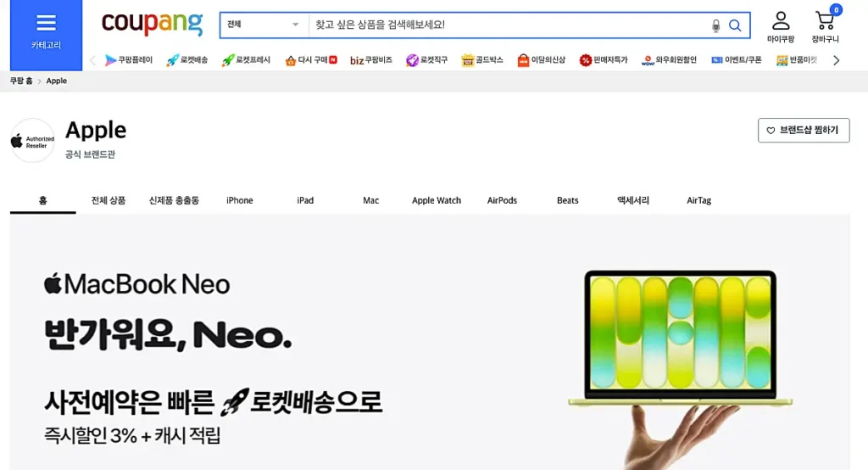
Task: Open 판매자특가 shortcut
Action: [x=604, y=60]
